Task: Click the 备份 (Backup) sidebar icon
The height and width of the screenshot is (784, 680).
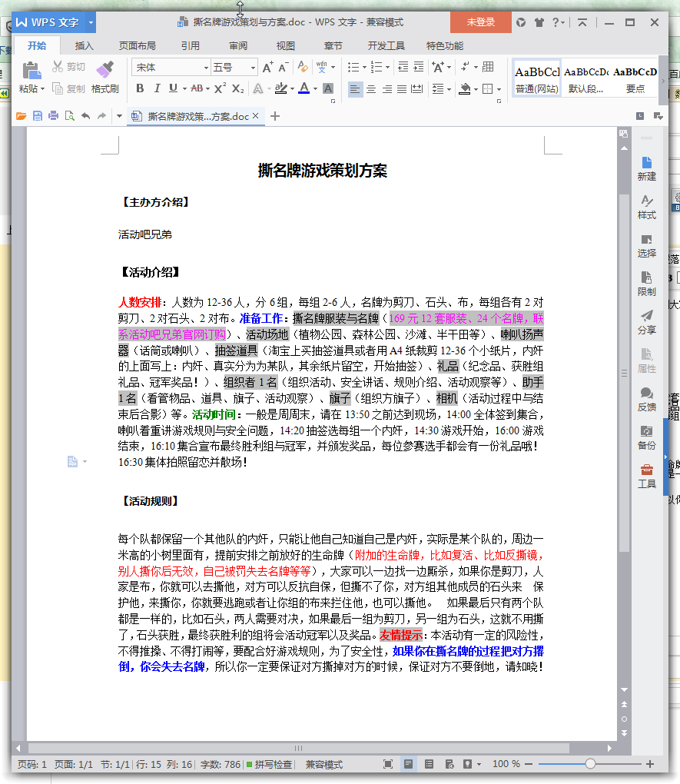Action: (646, 437)
